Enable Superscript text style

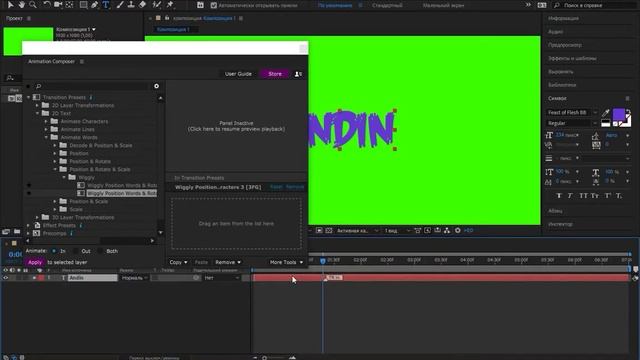pos(608,196)
